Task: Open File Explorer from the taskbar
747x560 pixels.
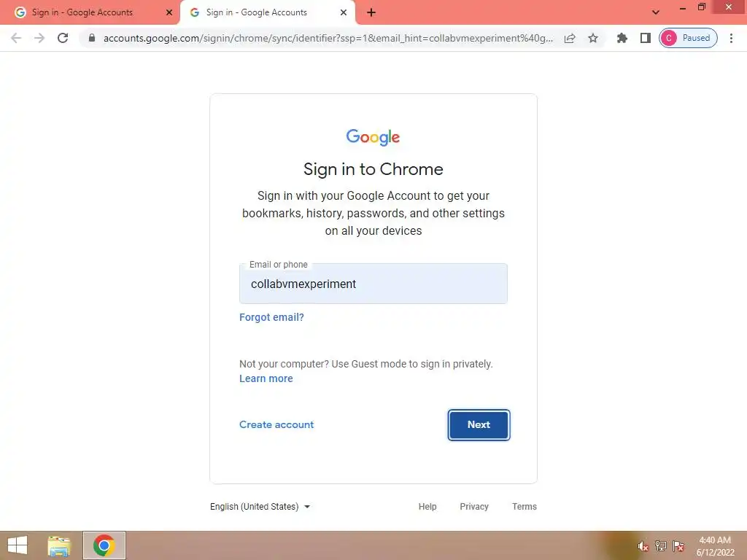Action: [x=60, y=545]
